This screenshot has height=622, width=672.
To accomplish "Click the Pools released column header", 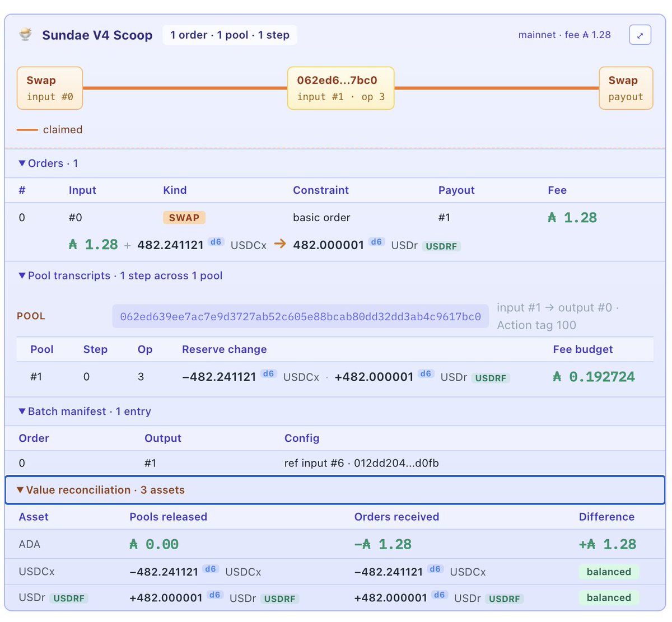I will tap(169, 517).
